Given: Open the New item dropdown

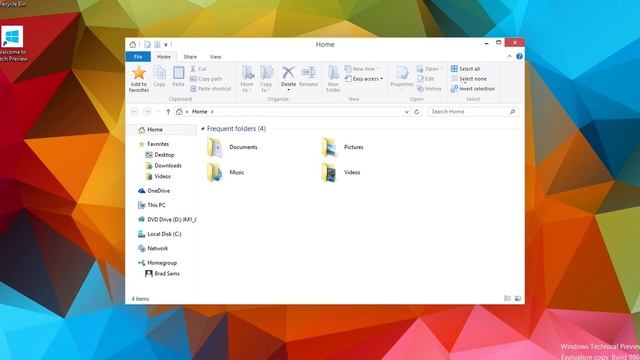Looking at the screenshot, I should pos(362,69).
